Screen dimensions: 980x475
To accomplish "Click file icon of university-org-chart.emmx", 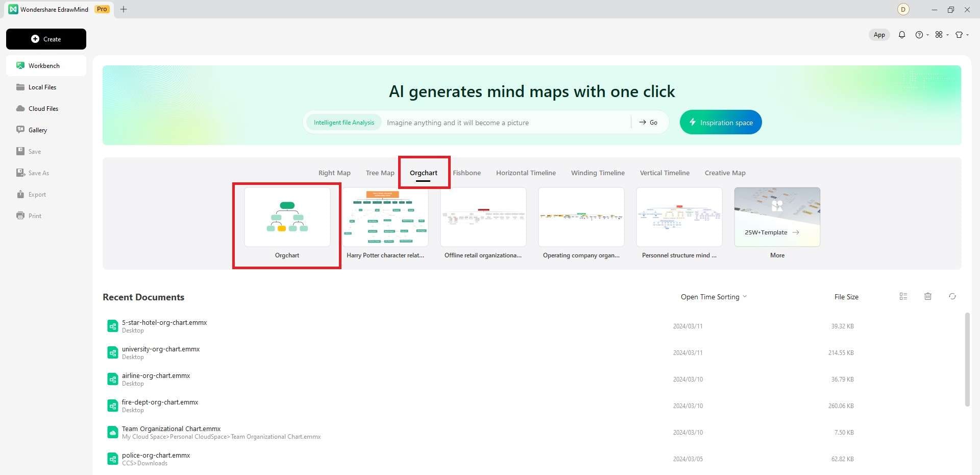I will click(x=113, y=352).
